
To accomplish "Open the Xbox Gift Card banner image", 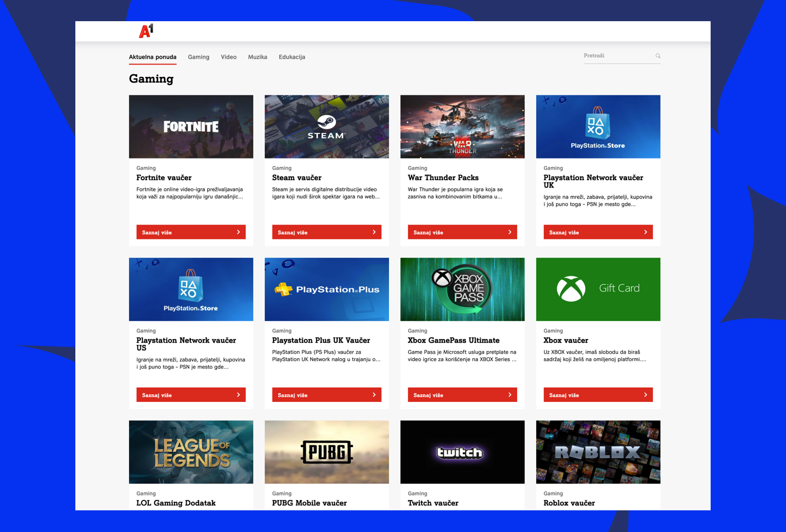I will (598, 289).
